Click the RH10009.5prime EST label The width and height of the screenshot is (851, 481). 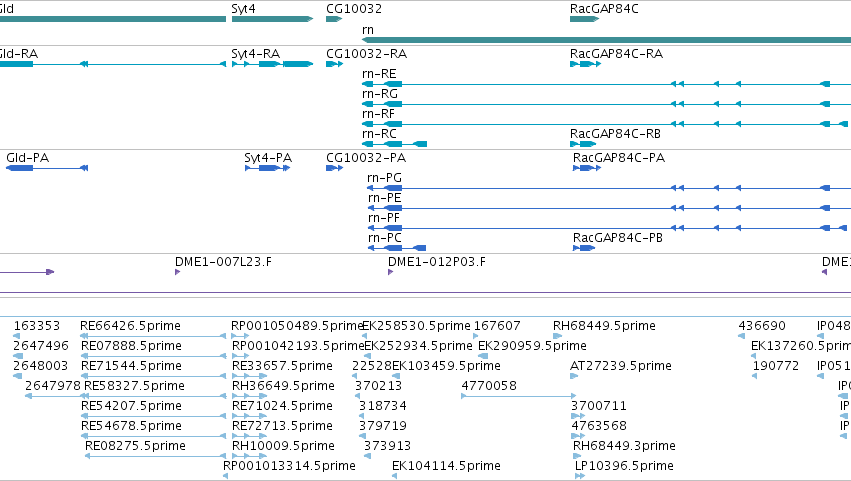tap(283, 446)
